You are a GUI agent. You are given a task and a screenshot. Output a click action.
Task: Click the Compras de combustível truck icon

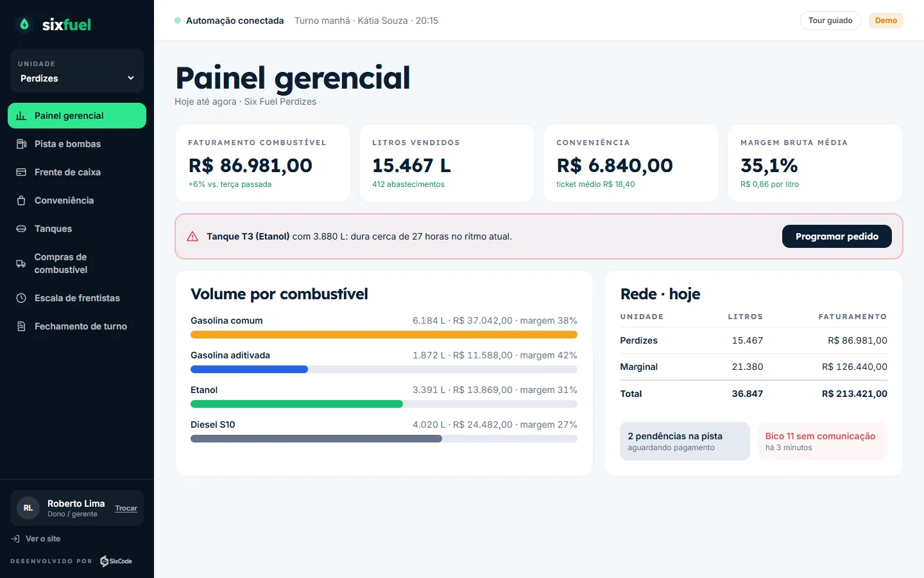click(21, 263)
